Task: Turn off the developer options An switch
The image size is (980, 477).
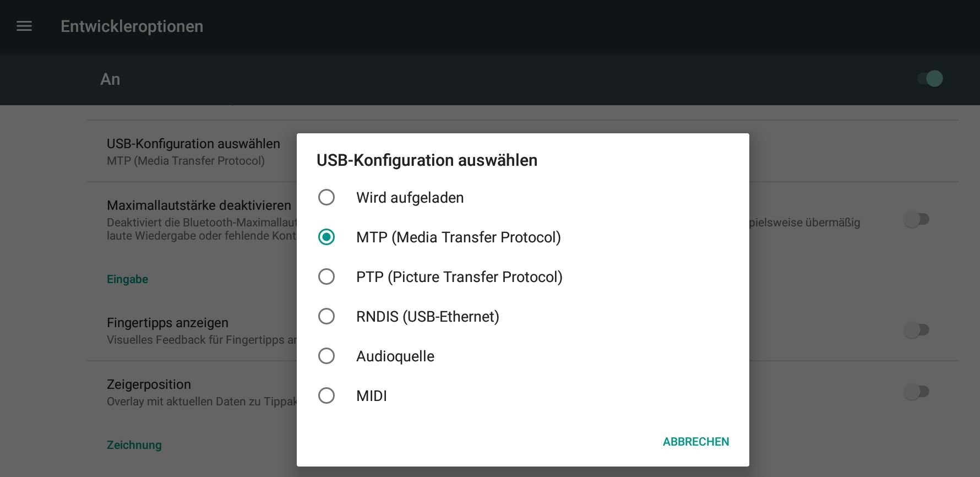Action: tap(930, 79)
